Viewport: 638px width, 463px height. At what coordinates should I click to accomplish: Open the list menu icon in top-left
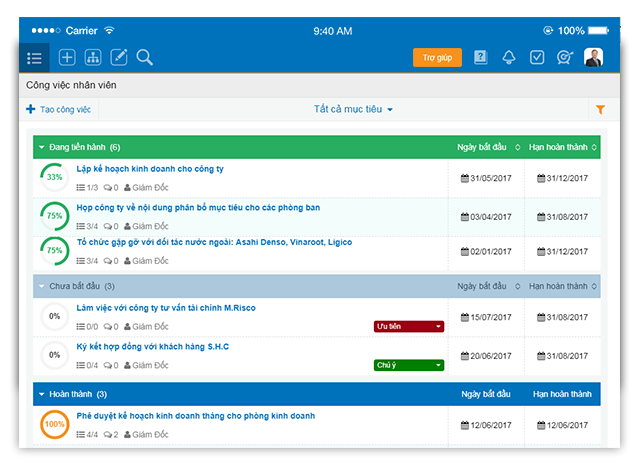(35, 58)
